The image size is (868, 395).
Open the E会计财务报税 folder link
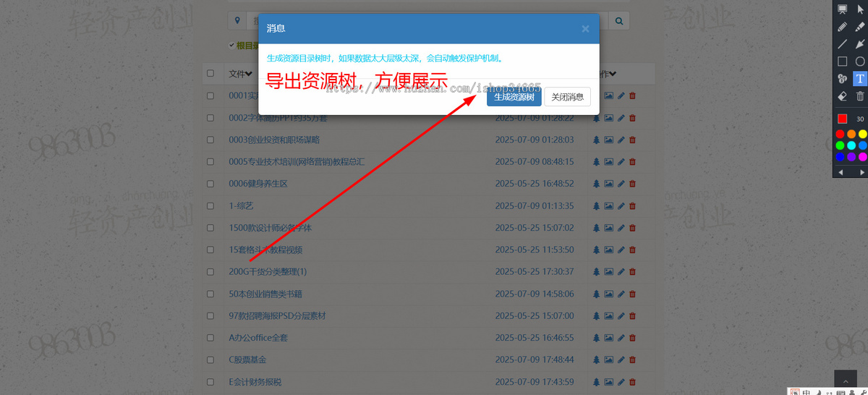point(255,381)
